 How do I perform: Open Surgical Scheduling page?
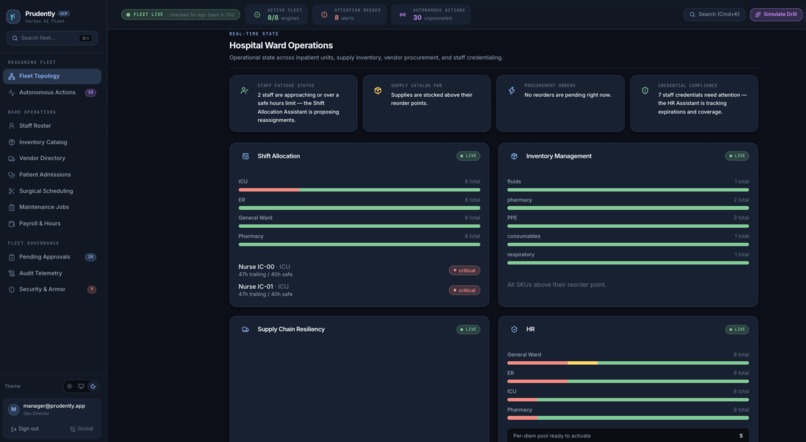[52, 191]
